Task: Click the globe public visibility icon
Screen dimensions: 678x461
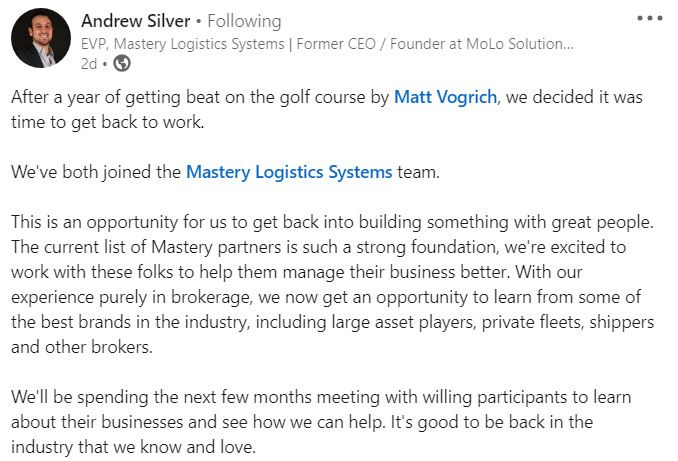Action: tap(122, 64)
